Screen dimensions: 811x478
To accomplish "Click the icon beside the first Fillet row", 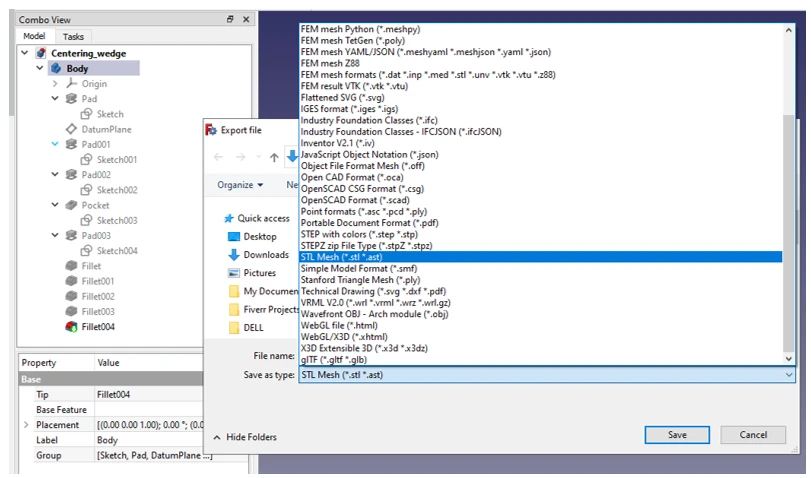I will click(x=71, y=266).
